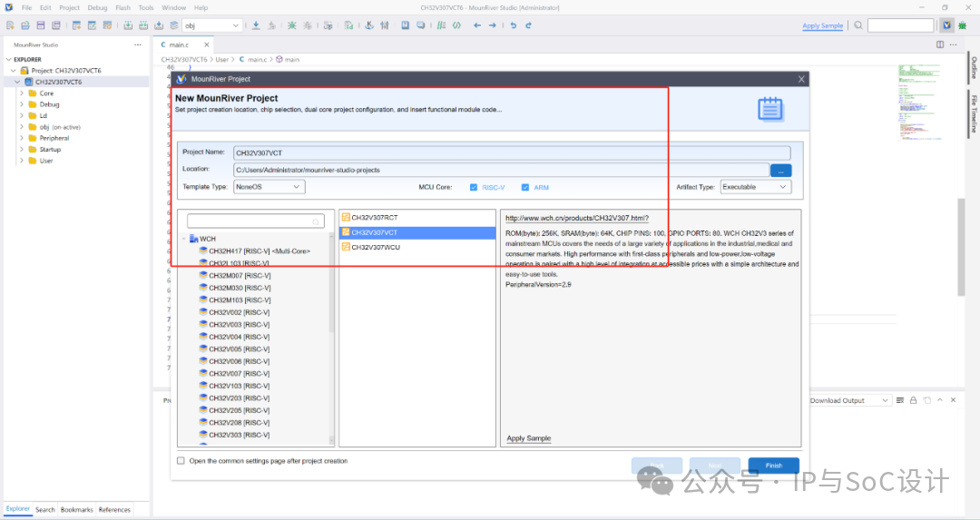This screenshot has height=520, width=980.
Task: Click the Navigate Back arrow
Action: [477, 25]
